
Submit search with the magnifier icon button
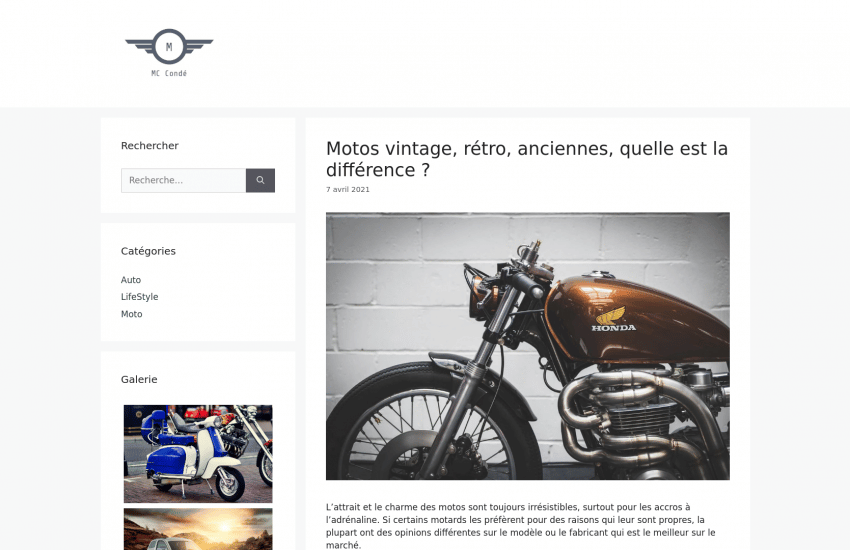(x=260, y=180)
